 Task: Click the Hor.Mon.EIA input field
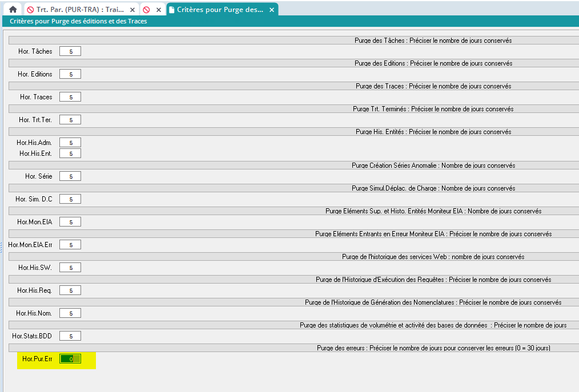coord(70,222)
